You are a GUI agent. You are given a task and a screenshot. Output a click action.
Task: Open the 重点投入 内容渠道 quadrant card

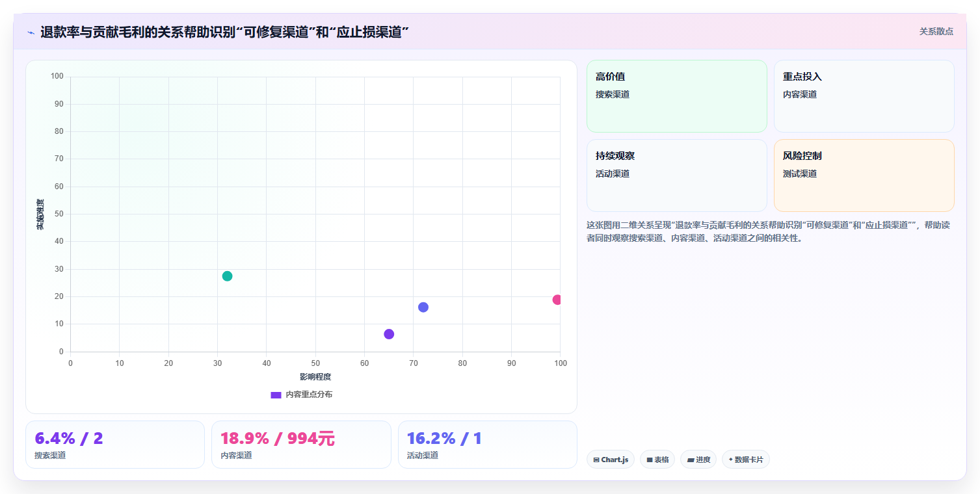pyautogui.click(x=864, y=96)
